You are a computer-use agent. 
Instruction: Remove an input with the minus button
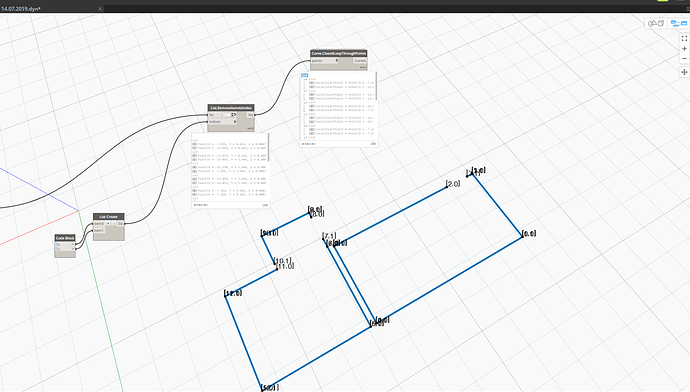pos(113,223)
